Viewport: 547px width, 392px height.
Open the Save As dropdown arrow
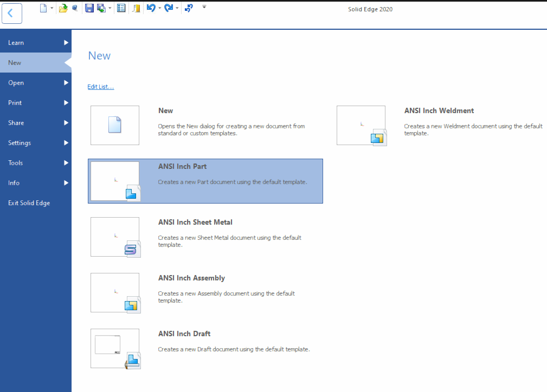point(110,8)
